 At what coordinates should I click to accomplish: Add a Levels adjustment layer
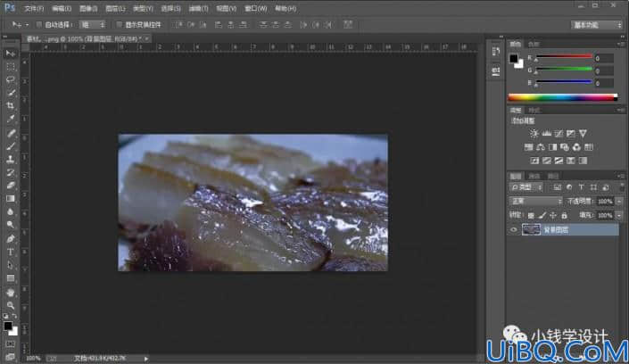pyautogui.click(x=546, y=133)
